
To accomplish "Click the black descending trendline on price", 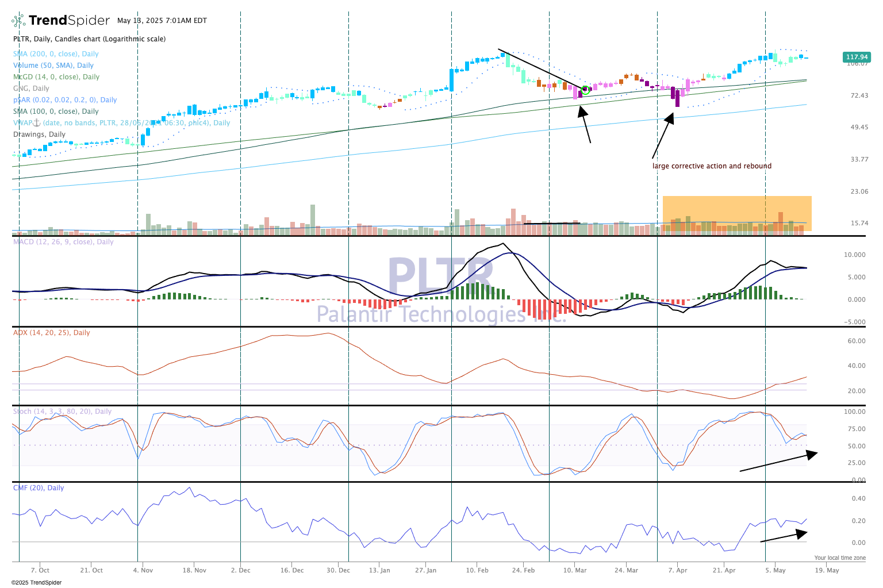I will [x=539, y=68].
